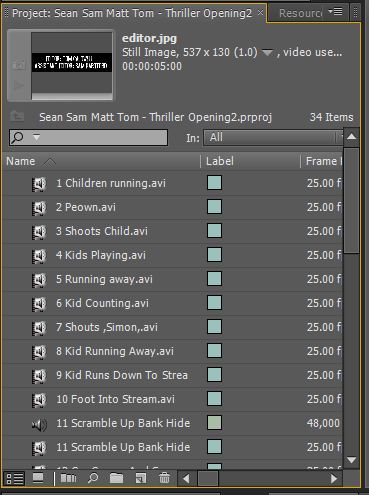The image size is (369, 495).
Task: Select the clip icon for 1 Children running.avi
Action: click(39, 184)
